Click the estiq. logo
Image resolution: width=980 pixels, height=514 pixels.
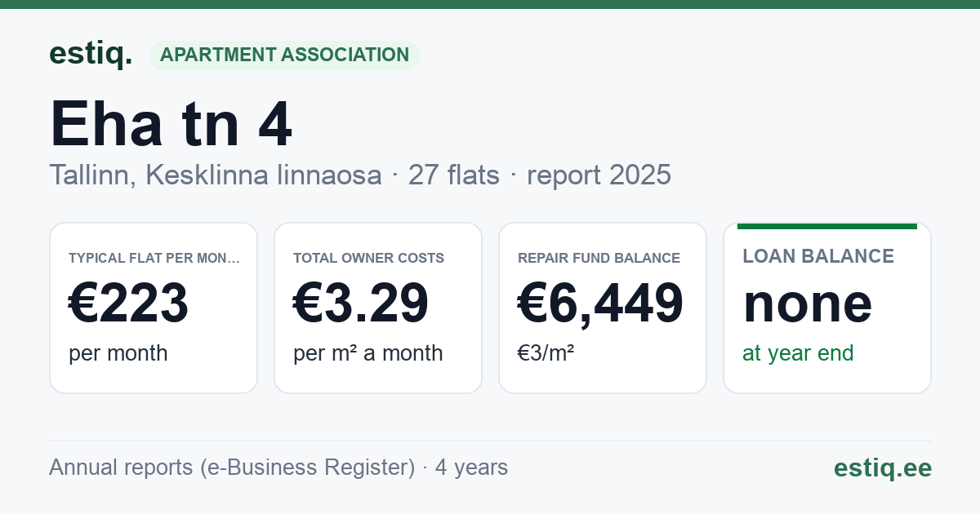91,54
